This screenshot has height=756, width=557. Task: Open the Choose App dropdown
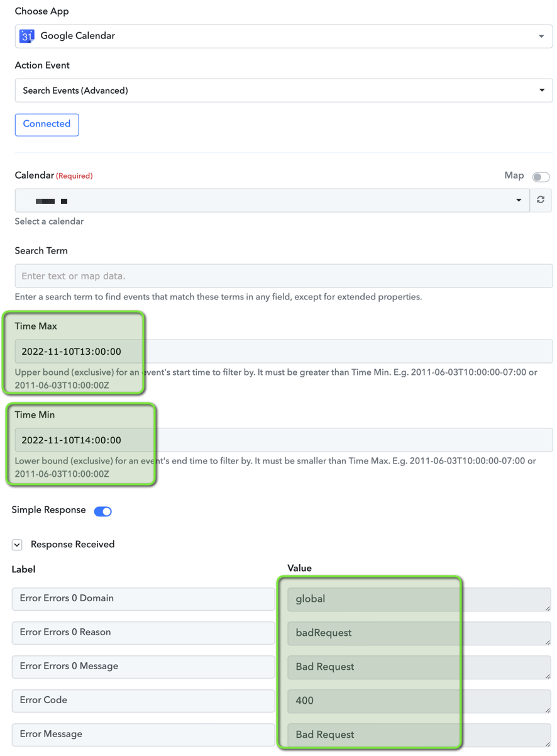[x=284, y=36]
